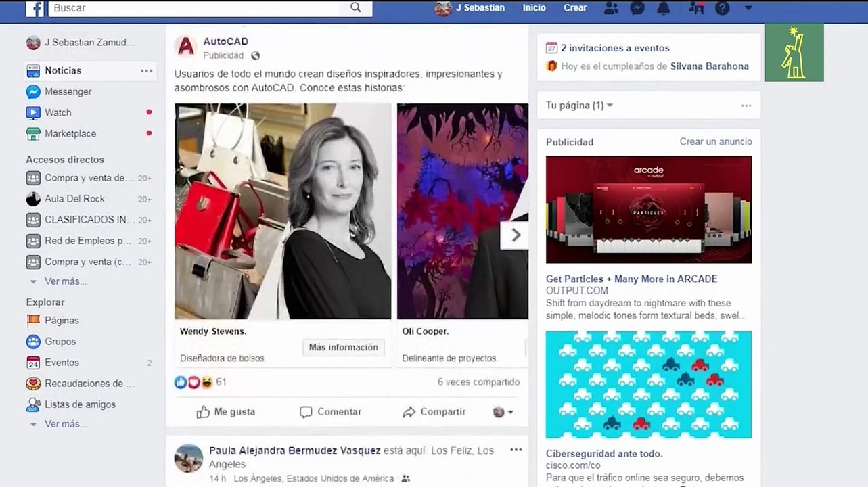Screen dimensions: 868x487
Task: Click the event invitations calendar icon
Action: tap(552, 48)
